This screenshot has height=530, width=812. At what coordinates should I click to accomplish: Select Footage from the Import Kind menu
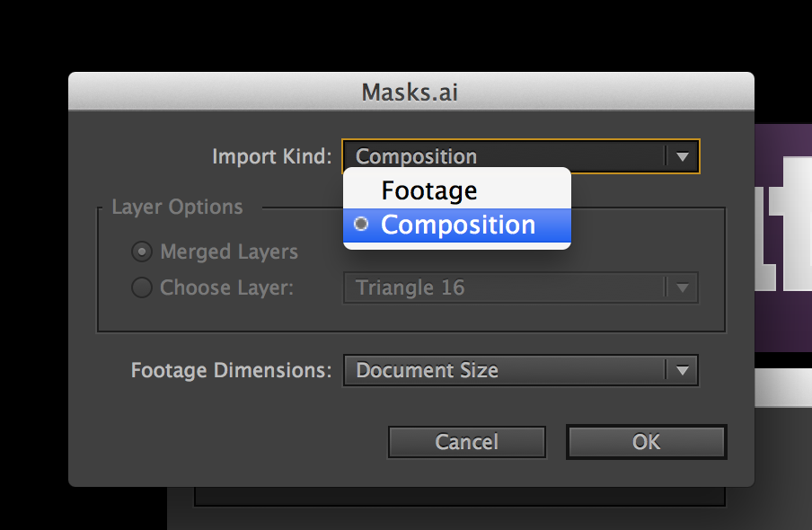point(456,190)
